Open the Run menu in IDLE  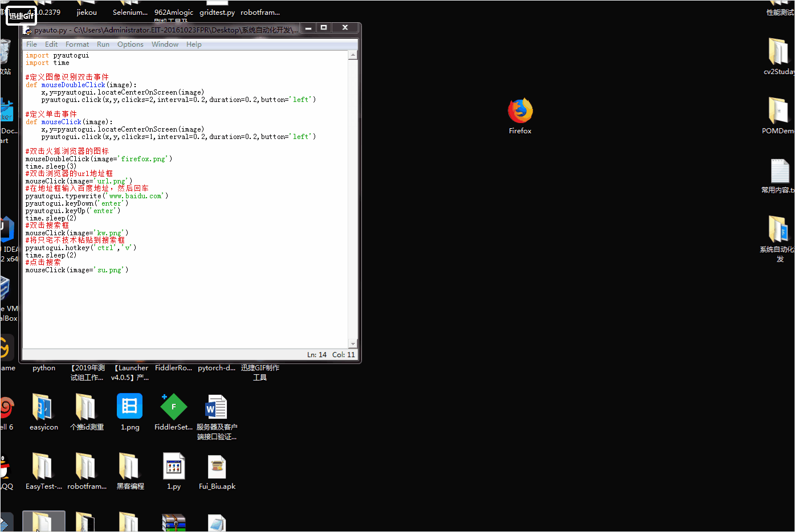pyautogui.click(x=103, y=44)
